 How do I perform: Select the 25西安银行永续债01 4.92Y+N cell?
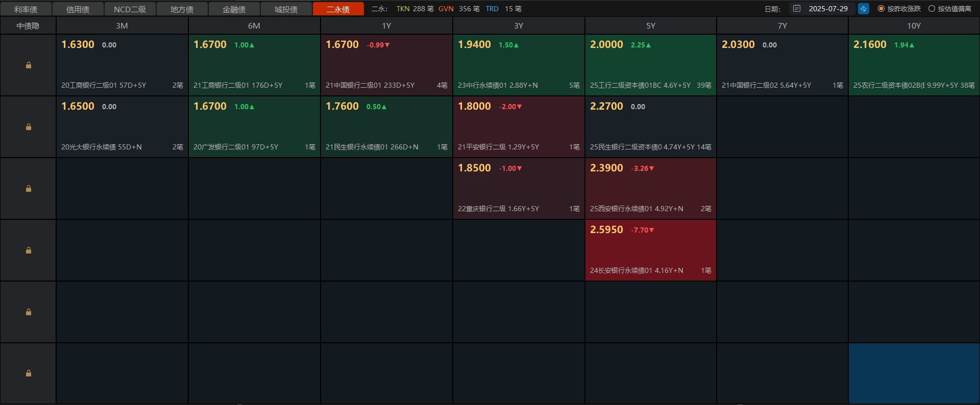(651, 188)
